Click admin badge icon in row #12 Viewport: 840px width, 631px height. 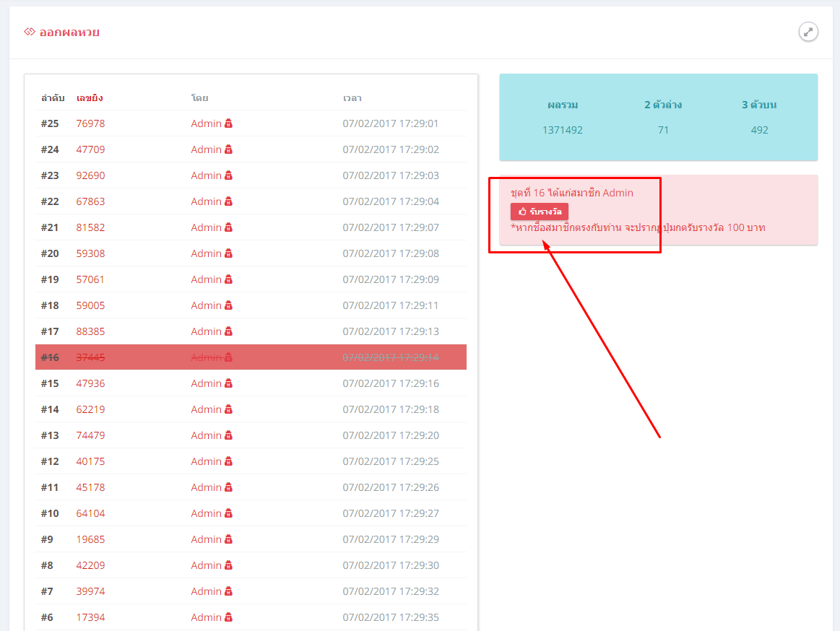coord(228,461)
